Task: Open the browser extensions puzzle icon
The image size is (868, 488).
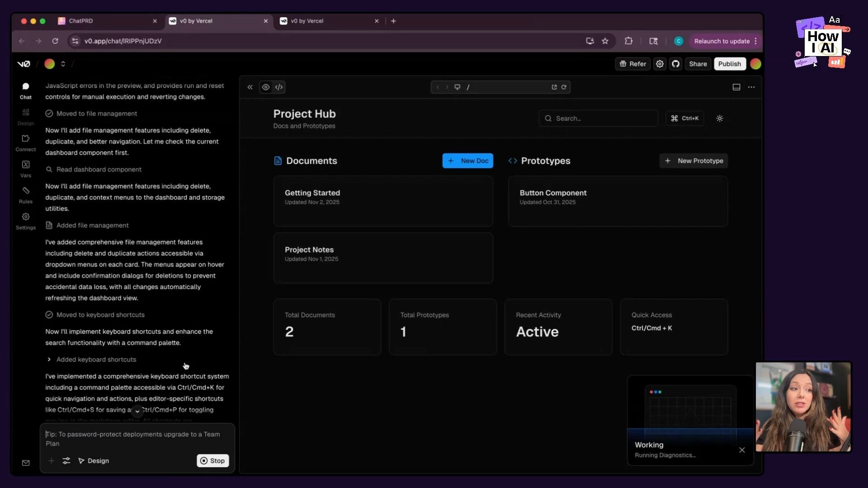Action: (628, 41)
